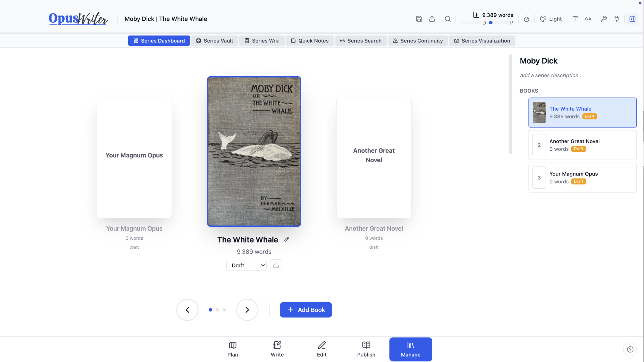Click the word count chart icon
Screen dimensions: 644x362
point(476,15)
